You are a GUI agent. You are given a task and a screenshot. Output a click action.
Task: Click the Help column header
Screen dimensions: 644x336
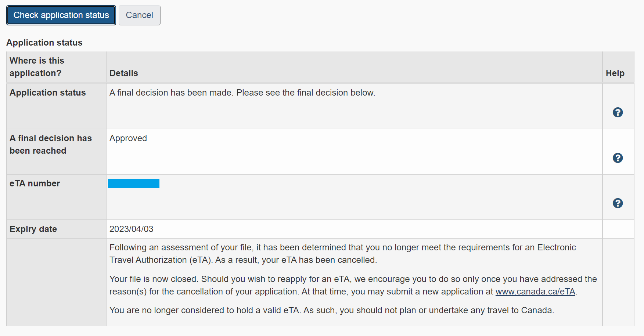[x=615, y=73]
